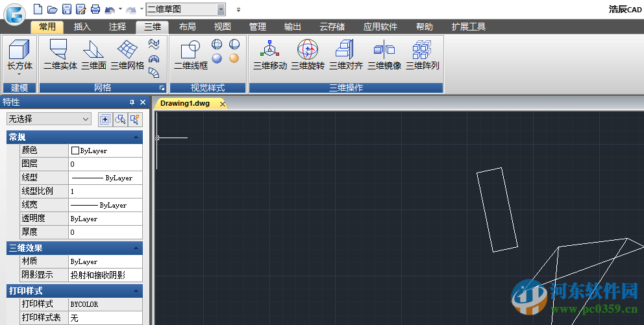Image resolution: width=644 pixels, height=325 pixels.
Task: Activate the 三维阵列 tool
Action: (422, 54)
